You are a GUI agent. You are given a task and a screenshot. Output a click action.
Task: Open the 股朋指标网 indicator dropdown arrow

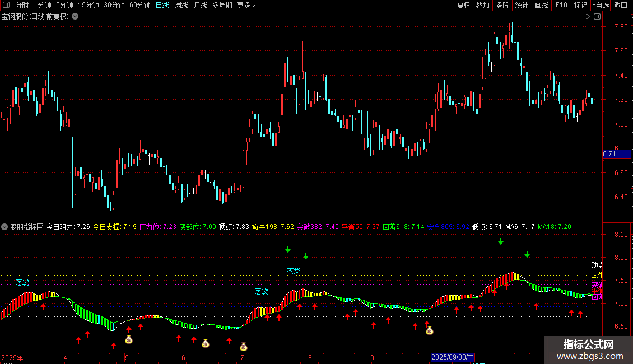(4, 227)
